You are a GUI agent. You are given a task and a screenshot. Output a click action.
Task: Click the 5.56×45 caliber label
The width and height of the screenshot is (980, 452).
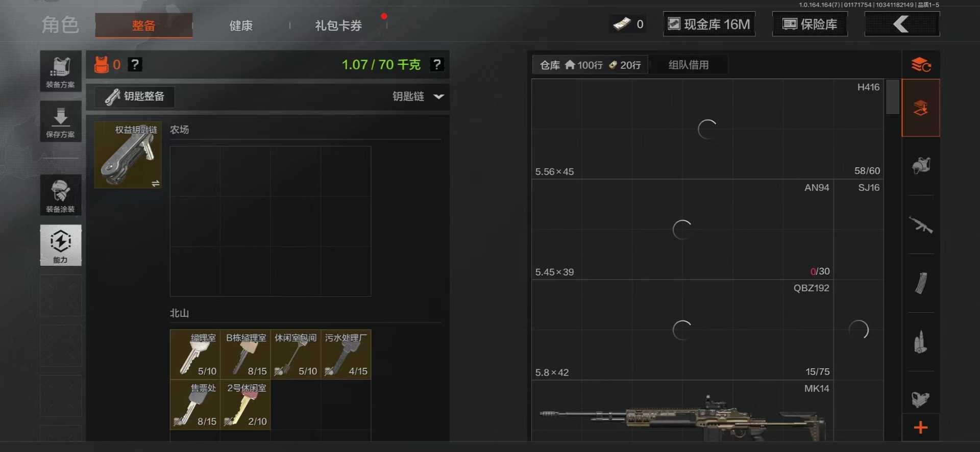(554, 172)
